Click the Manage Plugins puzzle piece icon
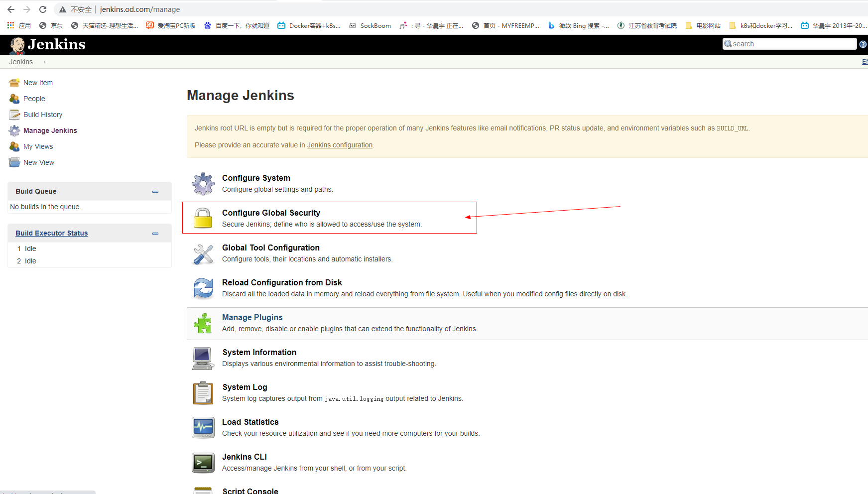This screenshot has height=494, width=868. click(203, 324)
